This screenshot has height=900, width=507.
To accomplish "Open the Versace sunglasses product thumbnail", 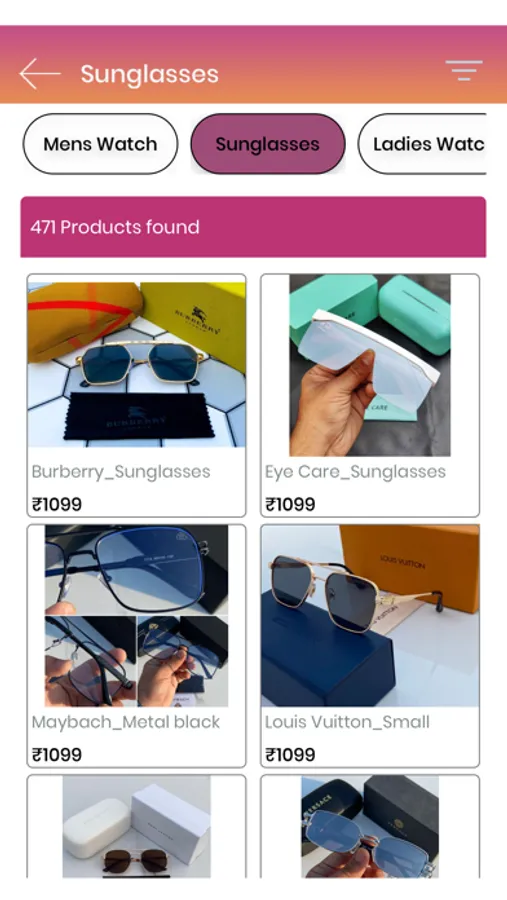I will [x=370, y=827].
